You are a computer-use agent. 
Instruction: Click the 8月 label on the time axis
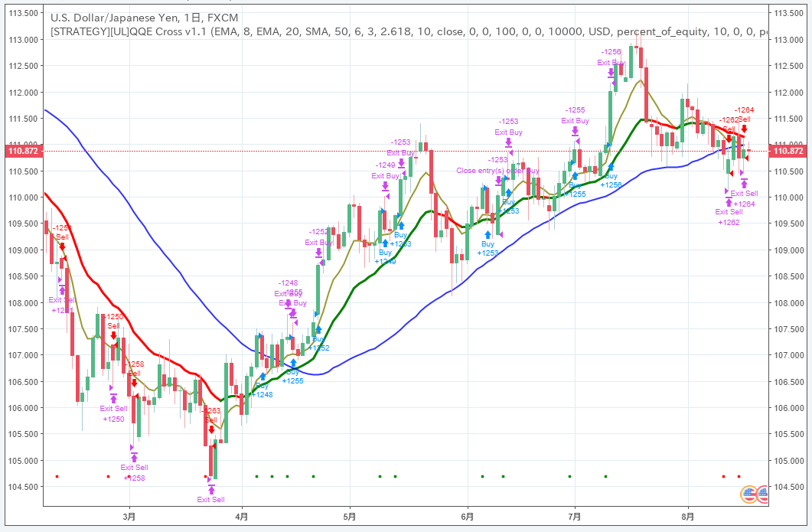[x=688, y=517]
